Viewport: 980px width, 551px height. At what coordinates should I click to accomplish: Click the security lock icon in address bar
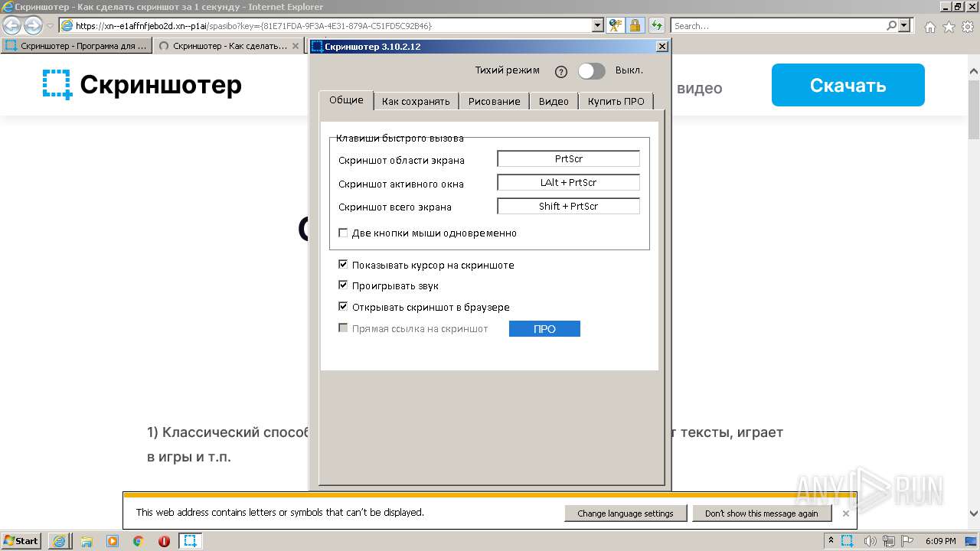pyautogui.click(x=635, y=25)
